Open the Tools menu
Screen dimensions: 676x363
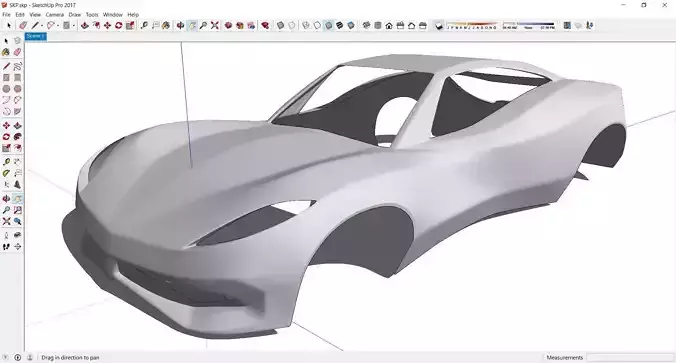point(92,15)
